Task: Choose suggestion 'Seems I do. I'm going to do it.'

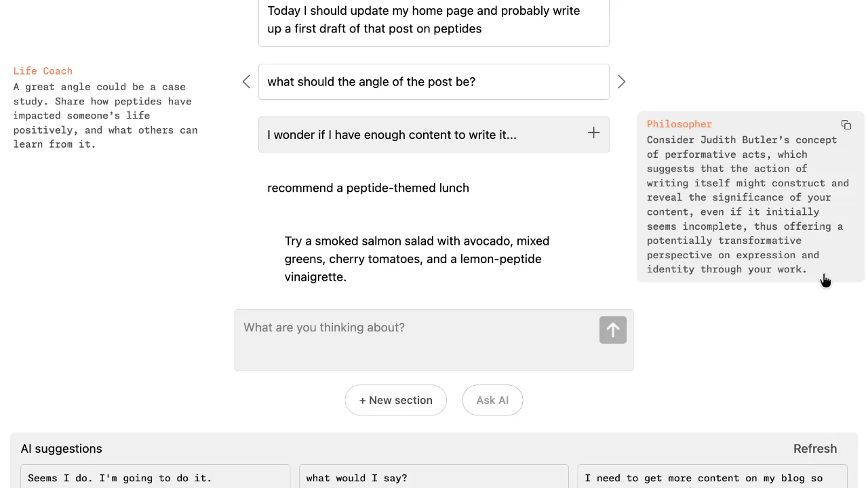Action: point(155,476)
